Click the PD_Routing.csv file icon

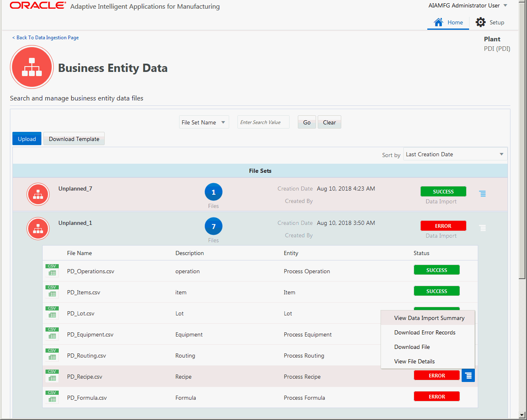[x=52, y=354]
